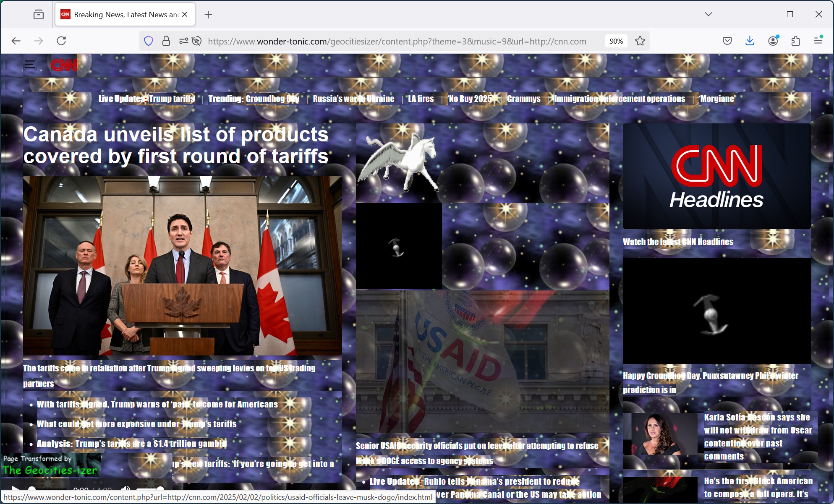Open the Firefox application menu
This screenshot has width=834, height=504.
pyautogui.click(x=818, y=41)
